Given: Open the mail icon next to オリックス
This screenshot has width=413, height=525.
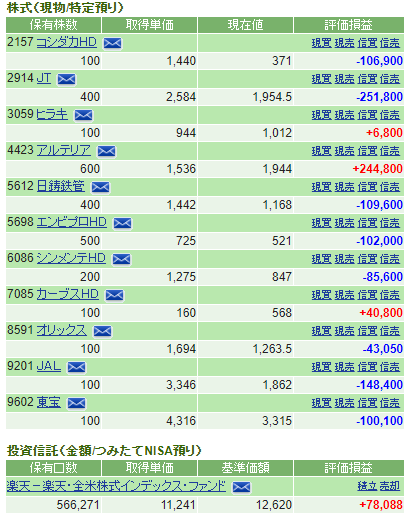Looking at the screenshot, I should [102, 331].
